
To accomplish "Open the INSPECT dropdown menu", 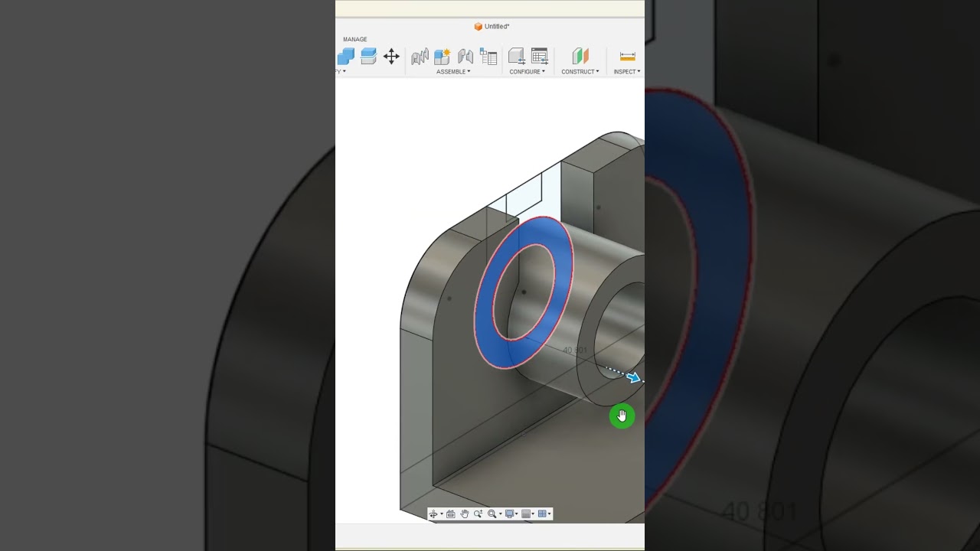I will click(x=627, y=72).
